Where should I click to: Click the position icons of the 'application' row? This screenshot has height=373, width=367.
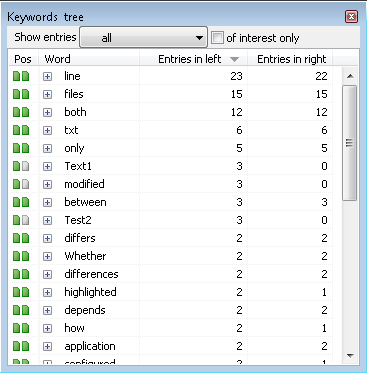point(21,346)
